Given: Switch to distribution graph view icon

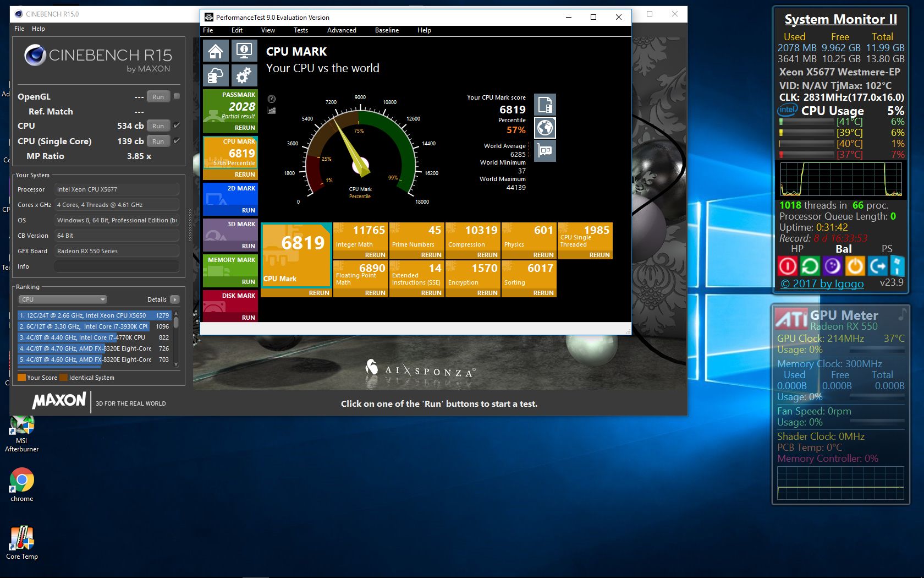Looking at the screenshot, I should pos(272,110).
